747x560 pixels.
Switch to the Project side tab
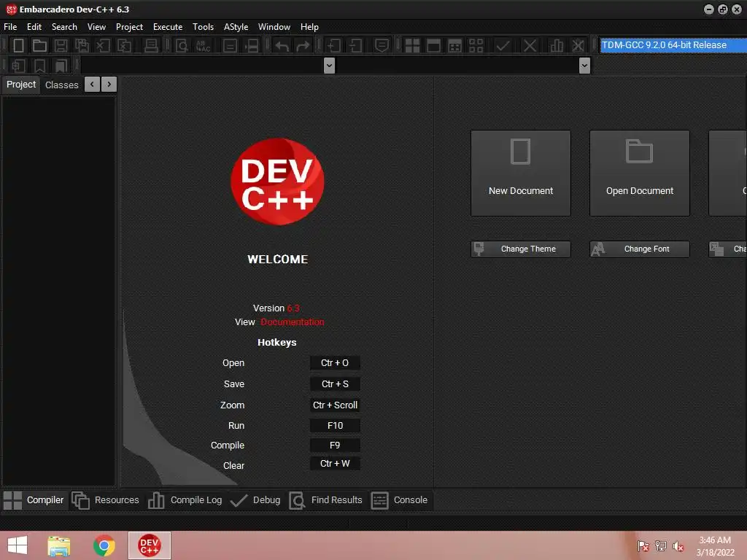21,85
